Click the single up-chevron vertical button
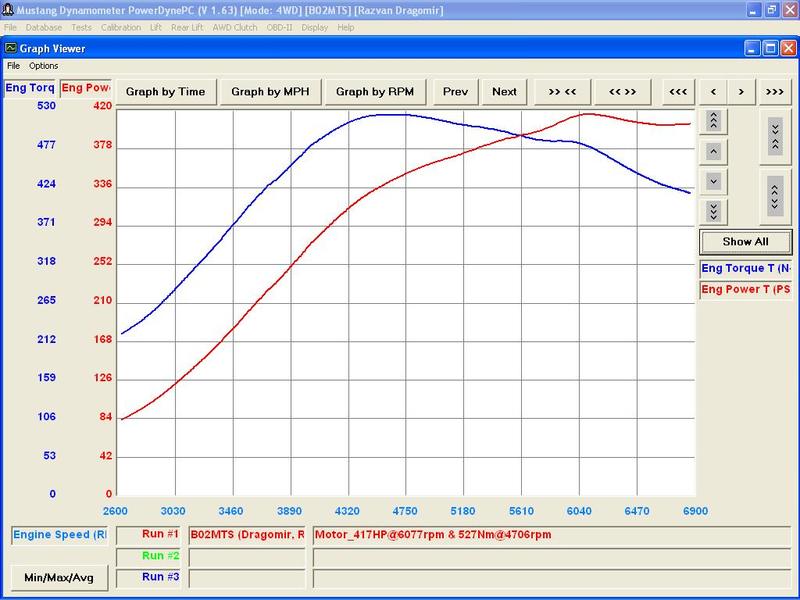Viewport: 800px width, 600px height. pos(713,151)
